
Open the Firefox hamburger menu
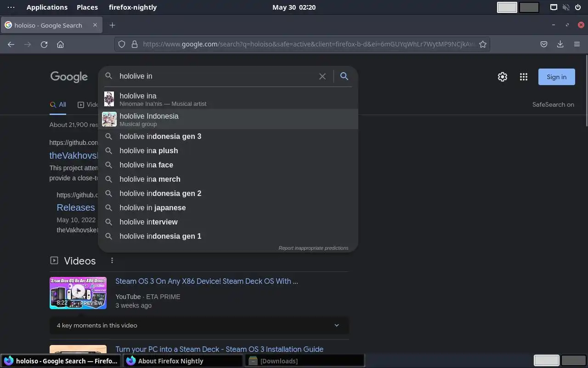pyautogui.click(x=577, y=44)
